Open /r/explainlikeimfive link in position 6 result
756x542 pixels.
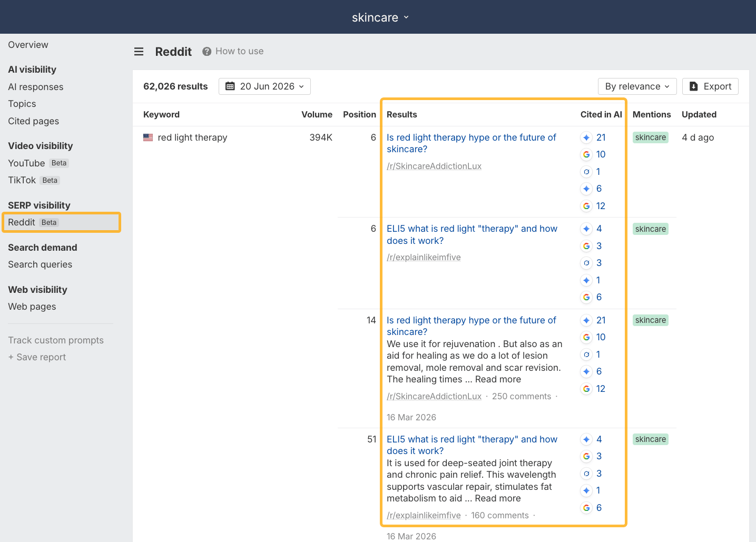[424, 257]
